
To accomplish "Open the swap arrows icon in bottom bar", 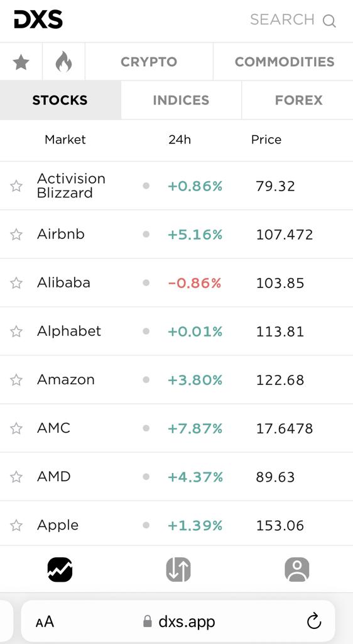I will [178, 569].
